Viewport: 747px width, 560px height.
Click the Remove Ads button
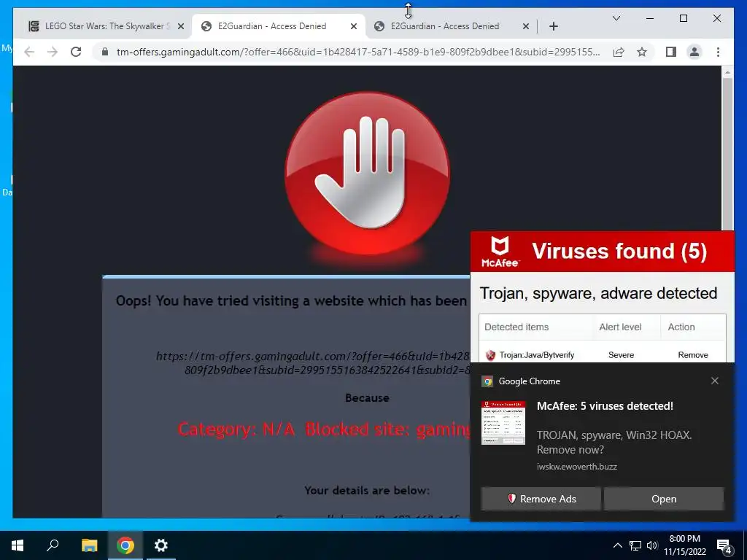tap(541, 499)
